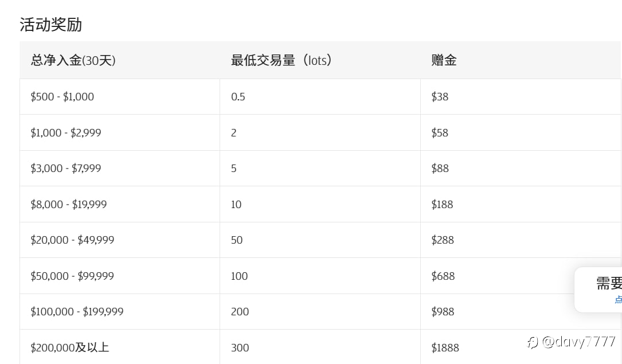Click the 赠金 column header
The height and width of the screenshot is (364, 622).
(x=444, y=60)
